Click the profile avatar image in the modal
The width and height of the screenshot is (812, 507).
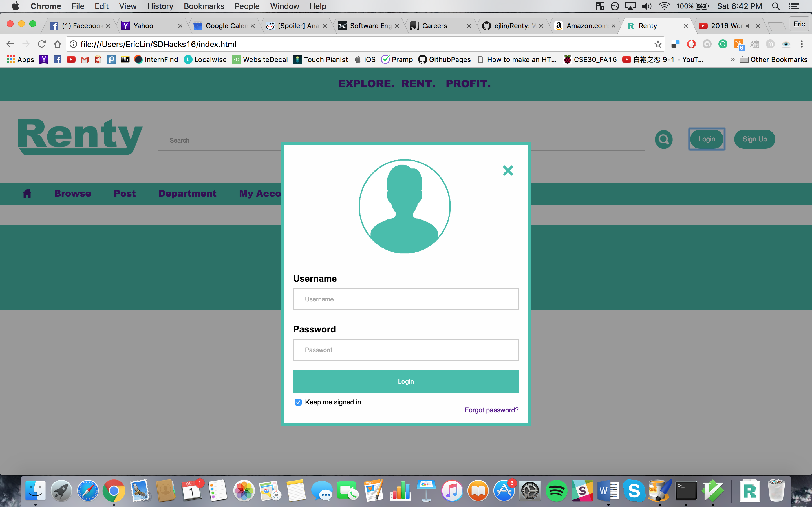[404, 206]
